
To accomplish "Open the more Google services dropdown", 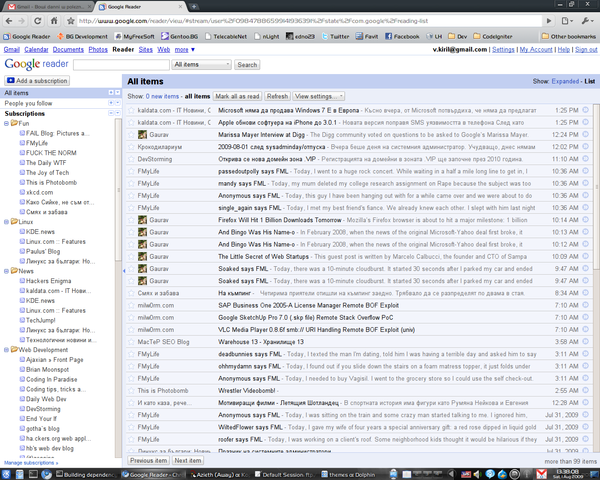I will pyautogui.click(x=185, y=50).
